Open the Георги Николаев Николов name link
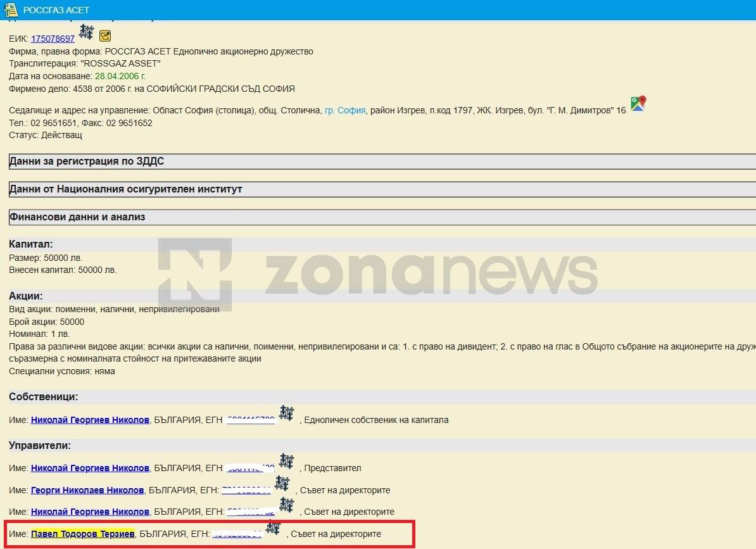This screenshot has width=756, height=549. coord(87,490)
